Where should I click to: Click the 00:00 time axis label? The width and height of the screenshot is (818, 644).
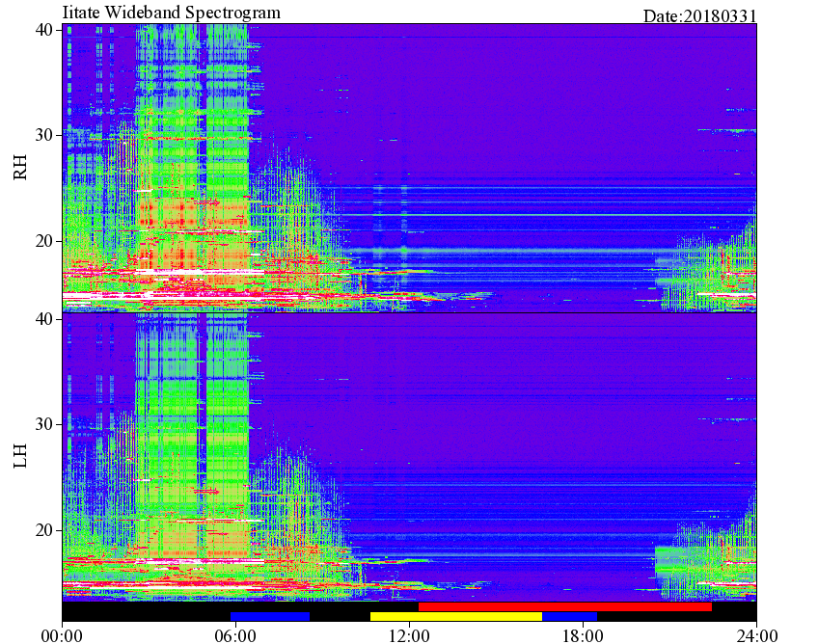pos(62,636)
